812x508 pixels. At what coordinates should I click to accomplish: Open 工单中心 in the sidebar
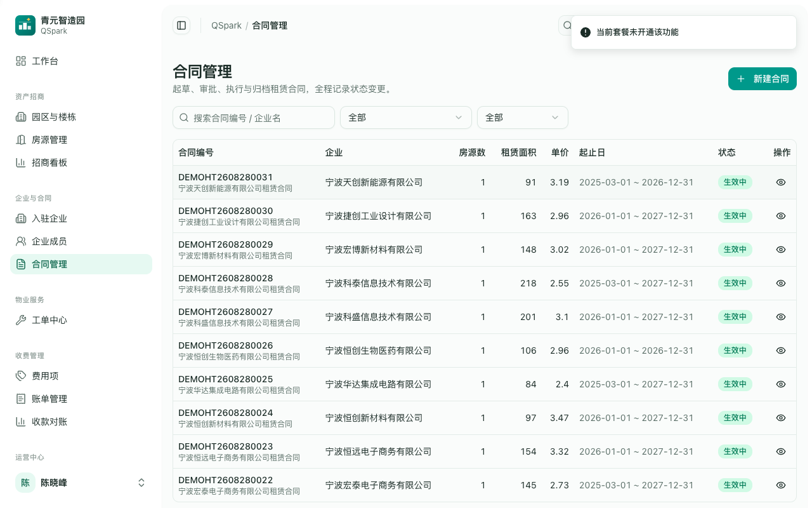point(81,320)
